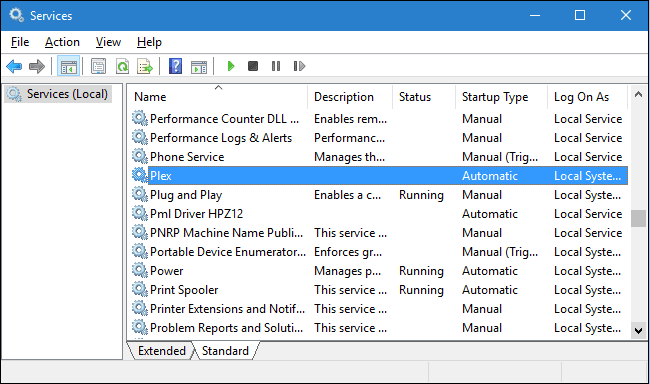Sort by the Description column header
Viewport: 650px width, 384px height.
[x=350, y=97]
